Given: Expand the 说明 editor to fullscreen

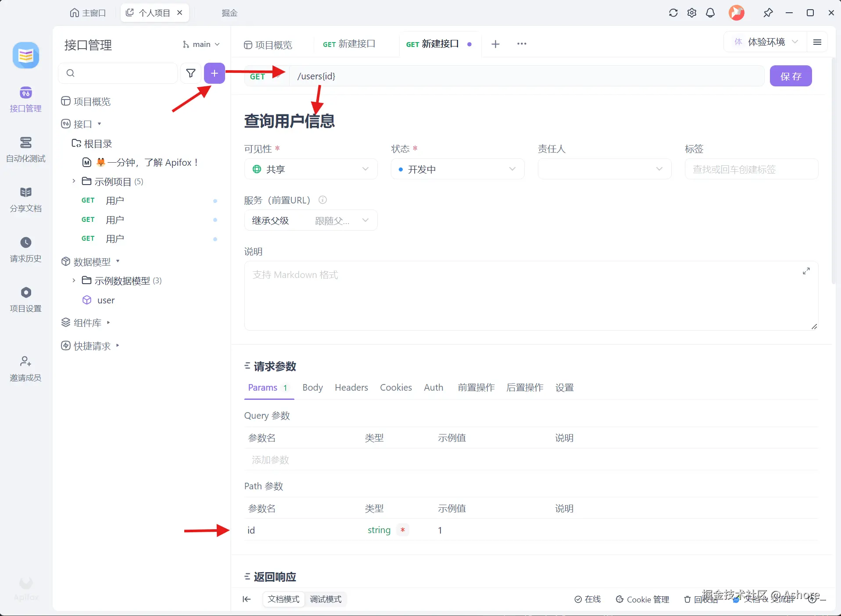Looking at the screenshot, I should click(806, 271).
